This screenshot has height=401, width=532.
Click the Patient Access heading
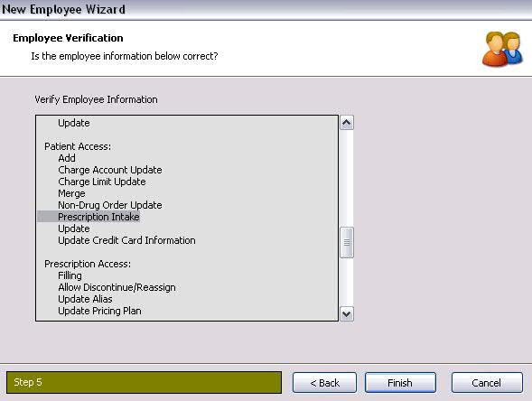pyautogui.click(x=78, y=146)
